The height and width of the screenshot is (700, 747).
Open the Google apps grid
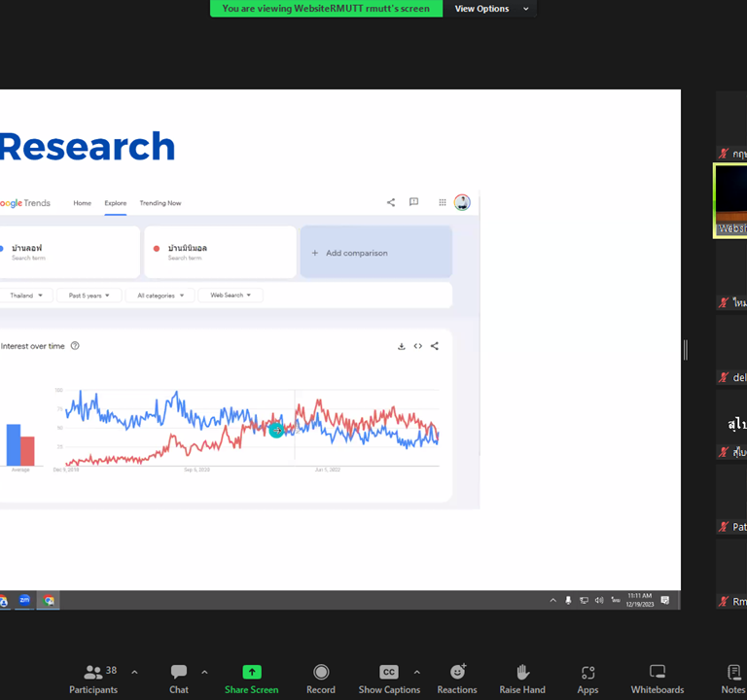[443, 202]
